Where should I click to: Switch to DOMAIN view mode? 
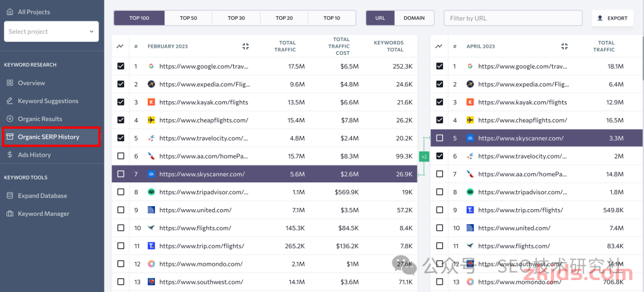(414, 18)
